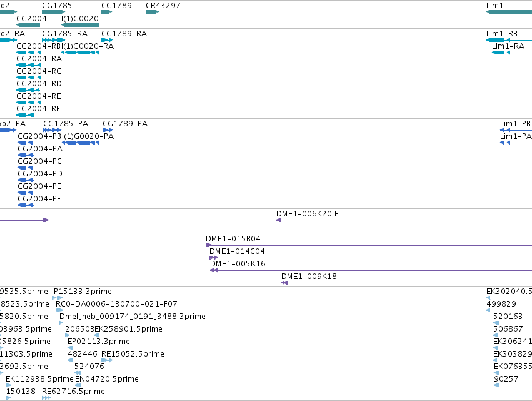Open the CR43297 gene feature

(152, 12)
